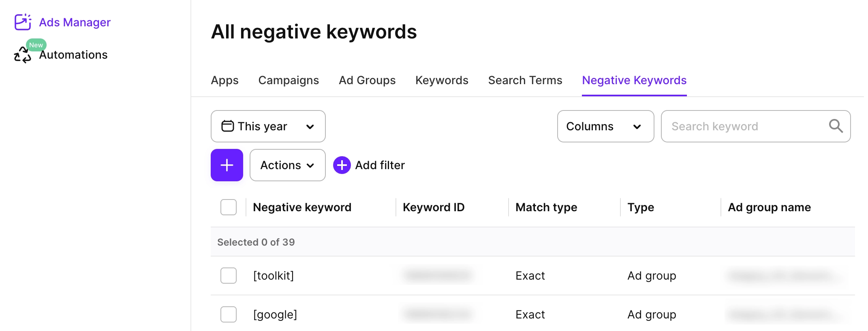Open the Actions dropdown menu
This screenshot has height=331, width=868.
point(287,165)
